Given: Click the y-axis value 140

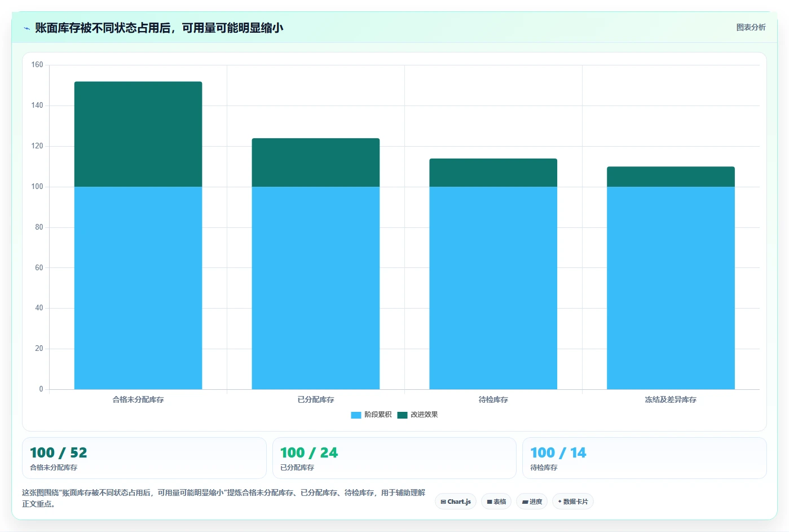Looking at the screenshot, I should 37,105.
